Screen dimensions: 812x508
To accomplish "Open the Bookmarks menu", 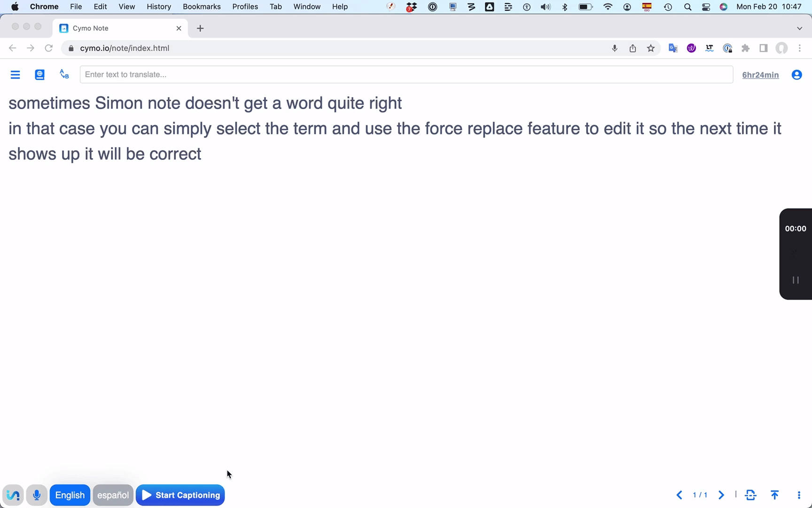I will coord(202,7).
